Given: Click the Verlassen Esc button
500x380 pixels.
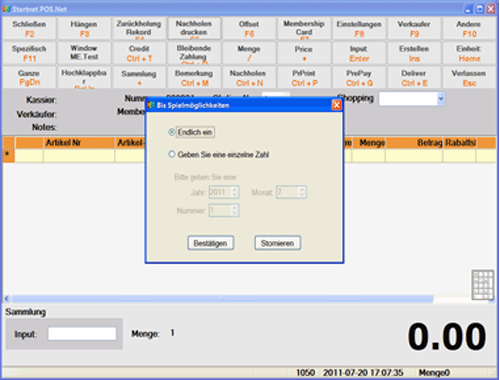Looking at the screenshot, I should pos(469,77).
